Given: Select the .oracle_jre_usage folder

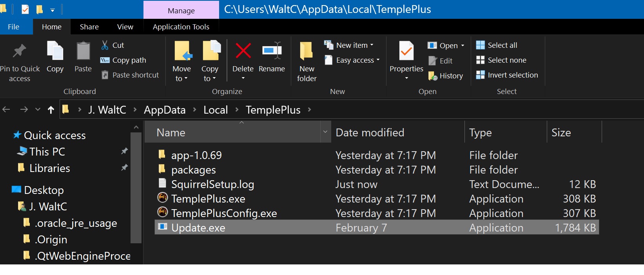Looking at the screenshot, I should [x=71, y=223].
